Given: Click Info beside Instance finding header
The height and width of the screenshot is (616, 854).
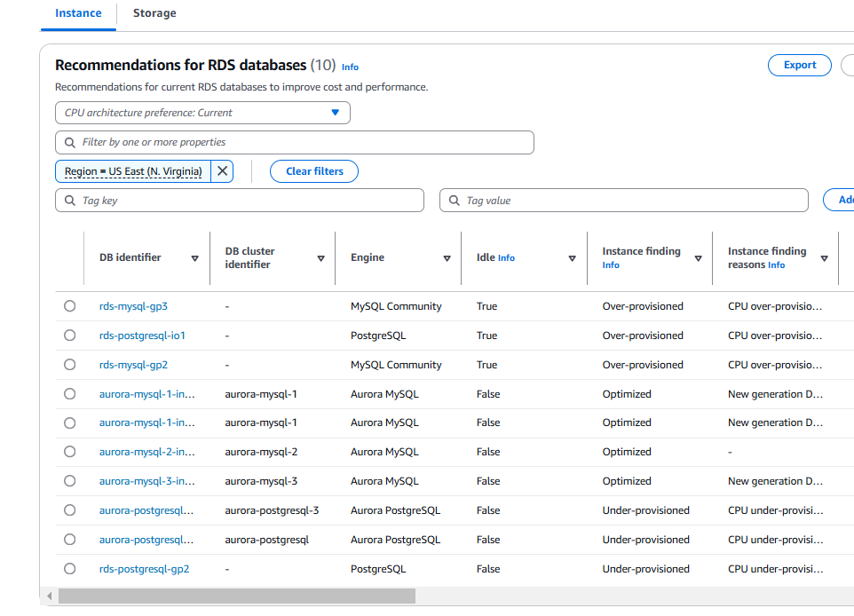Looking at the screenshot, I should pyautogui.click(x=610, y=265).
